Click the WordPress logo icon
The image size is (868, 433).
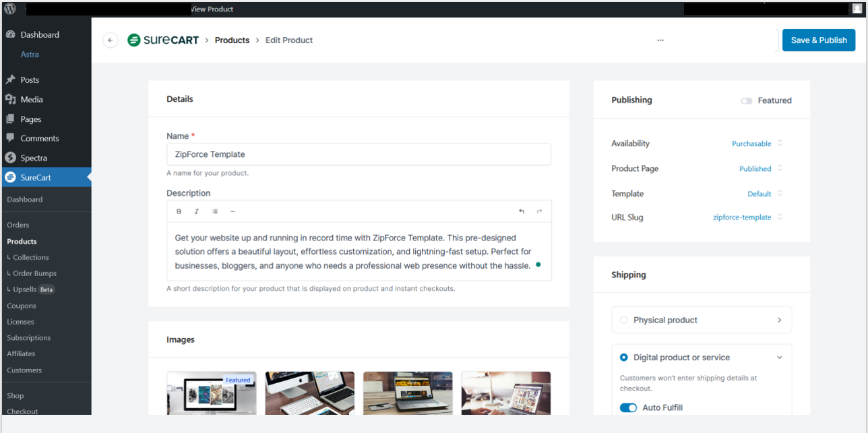pos(10,9)
